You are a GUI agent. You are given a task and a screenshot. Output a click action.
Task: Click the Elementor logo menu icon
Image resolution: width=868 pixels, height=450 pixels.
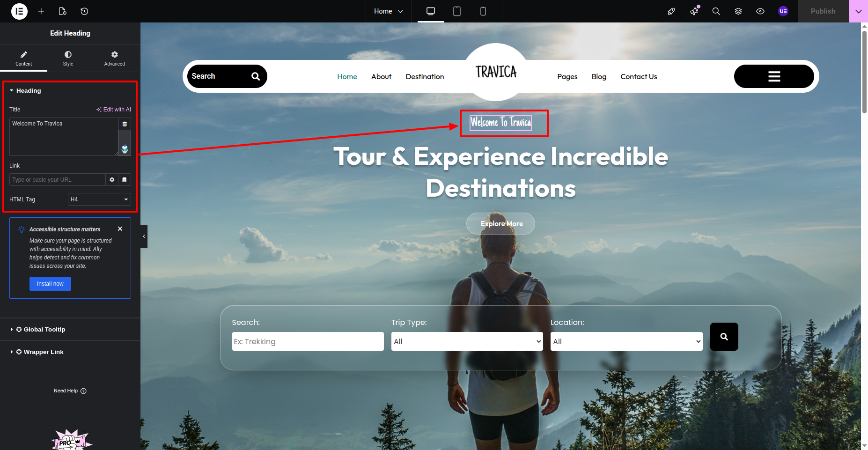coord(19,11)
